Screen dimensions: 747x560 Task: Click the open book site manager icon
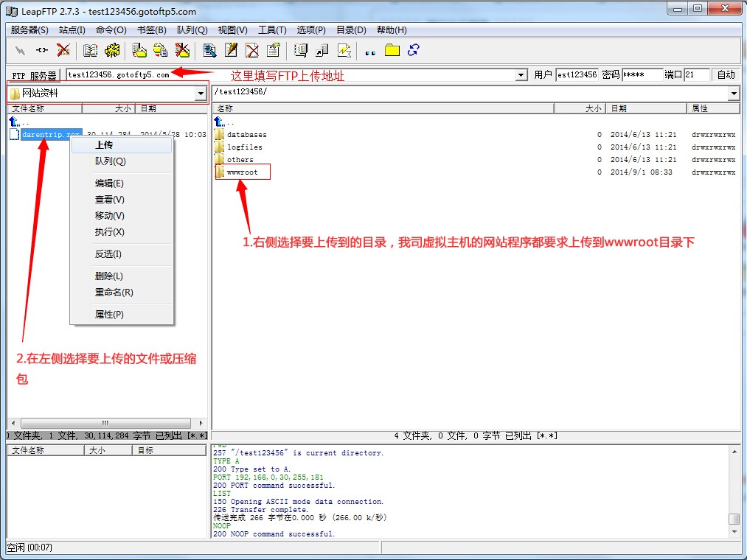[x=90, y=50]
